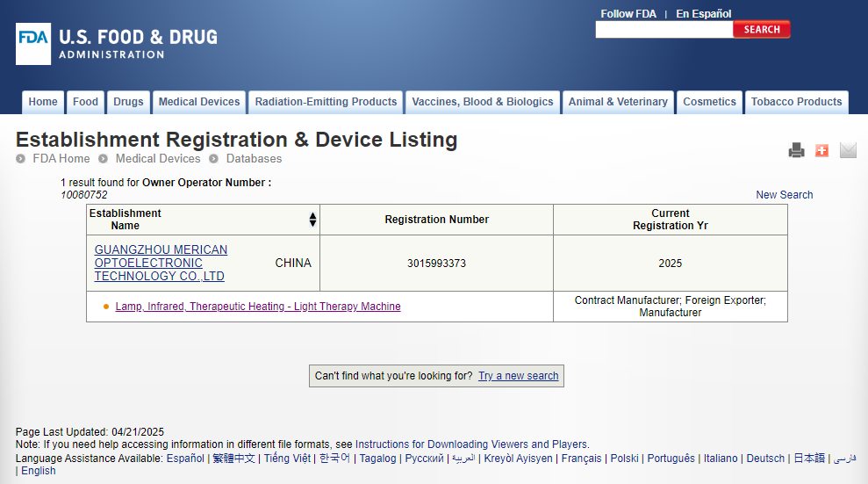Go to the Drugs tab
The image size is (868, 484).
point(128,102)
